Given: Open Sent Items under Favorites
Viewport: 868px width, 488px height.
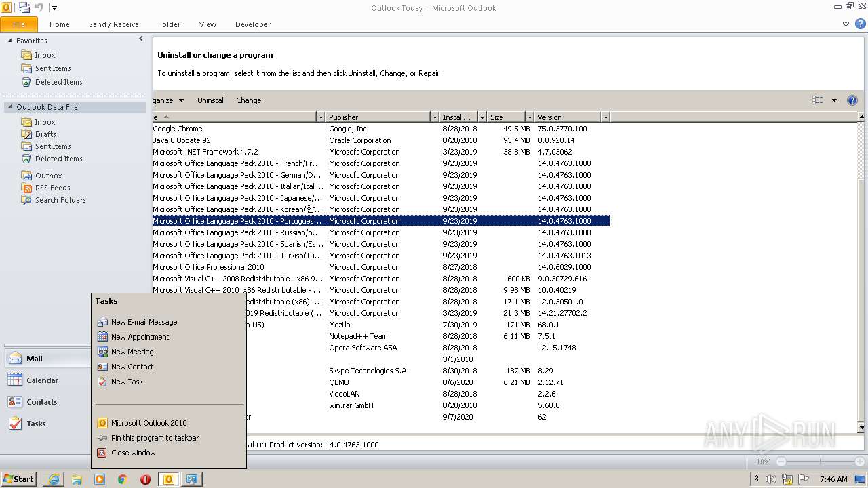Looking at the screenshot, I should [x=53, y=68].
